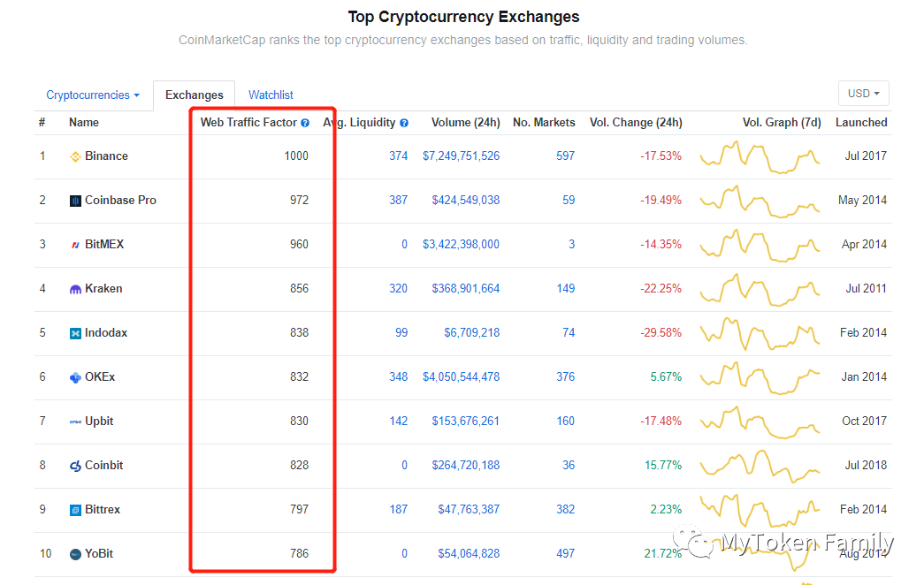Image resolution: width=924 pixels, height=585 pixels.
Task: Click BitMEX volume $3,422,398,000
Action: 461,245
